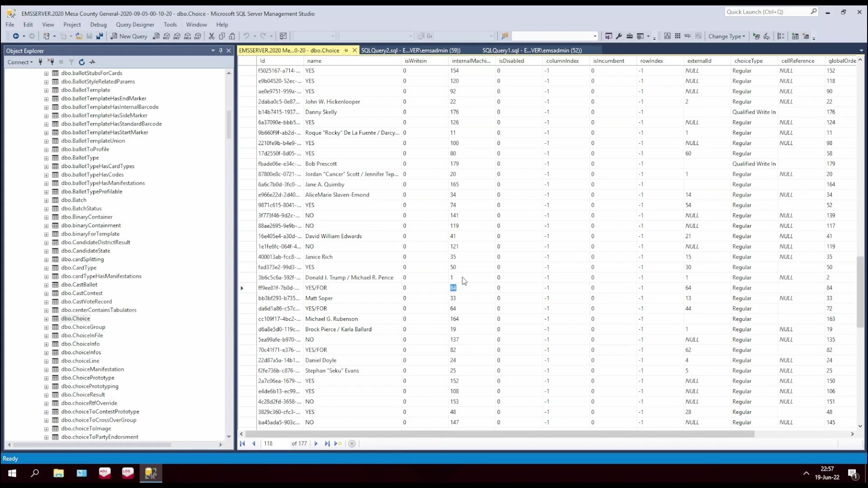Go to next record navigation button

(x=316, y=444)
